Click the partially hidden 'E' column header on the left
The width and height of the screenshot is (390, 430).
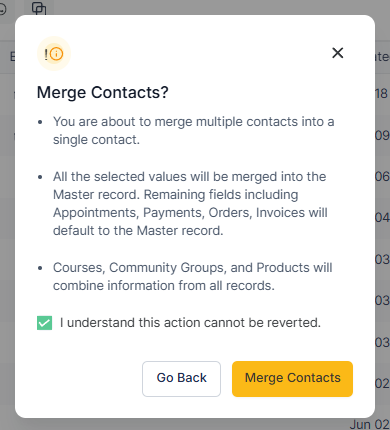coord(12,57)
